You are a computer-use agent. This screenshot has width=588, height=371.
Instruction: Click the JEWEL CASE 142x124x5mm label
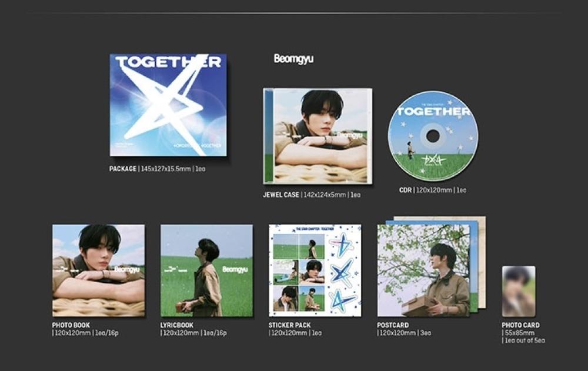(312, 195)
